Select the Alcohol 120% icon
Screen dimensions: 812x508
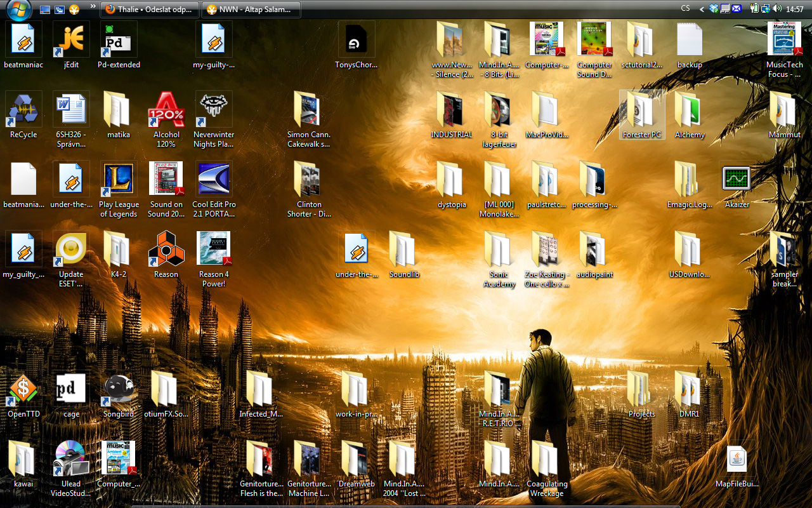pos(166,110)
